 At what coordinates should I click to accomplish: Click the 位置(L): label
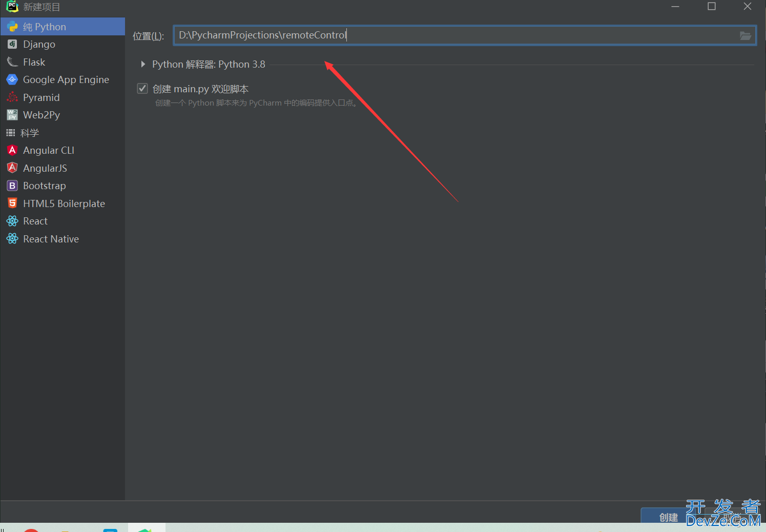click(148, 36)
